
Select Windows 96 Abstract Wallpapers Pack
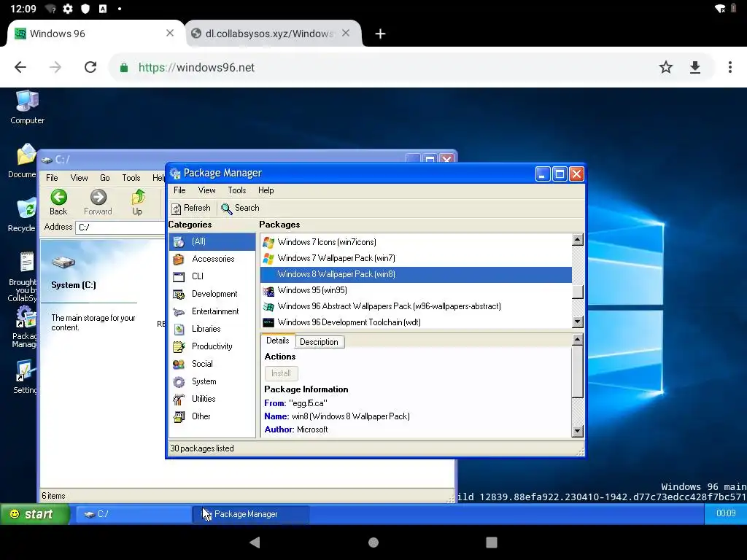tap(416, 306)
